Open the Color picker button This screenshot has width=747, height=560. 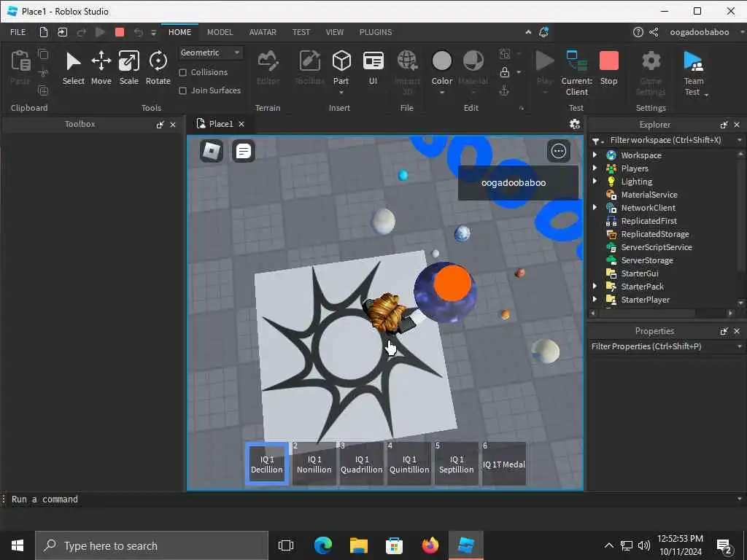(x=441, y=71)
